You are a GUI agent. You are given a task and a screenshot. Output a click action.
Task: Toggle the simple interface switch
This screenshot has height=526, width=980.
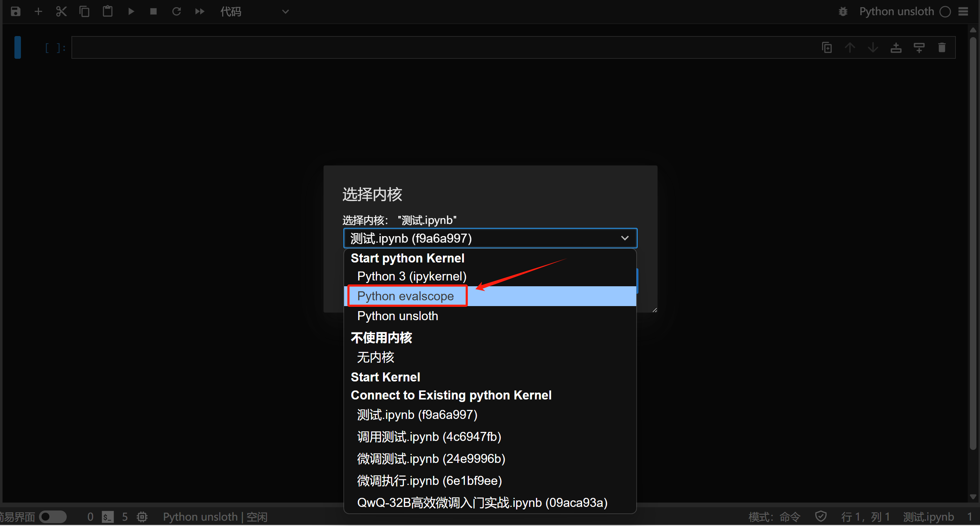[x=53, y=517]
